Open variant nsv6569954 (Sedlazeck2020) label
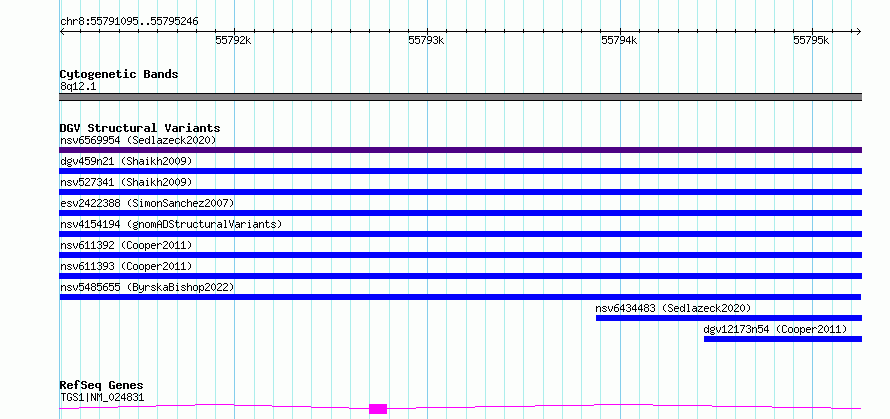Viewport: 890px width, 419px height. tap(138, 140)
